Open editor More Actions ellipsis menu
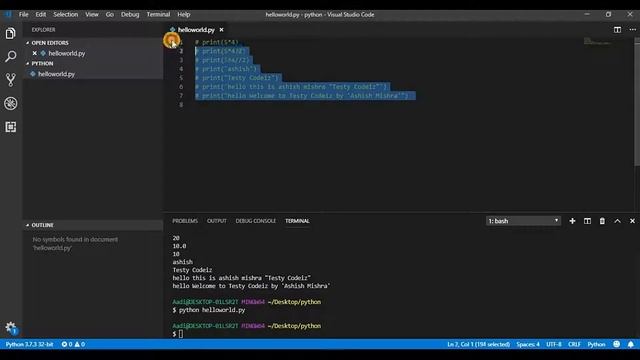The height and width of the screenshot is (360, 640). click(x=632, y=30)
